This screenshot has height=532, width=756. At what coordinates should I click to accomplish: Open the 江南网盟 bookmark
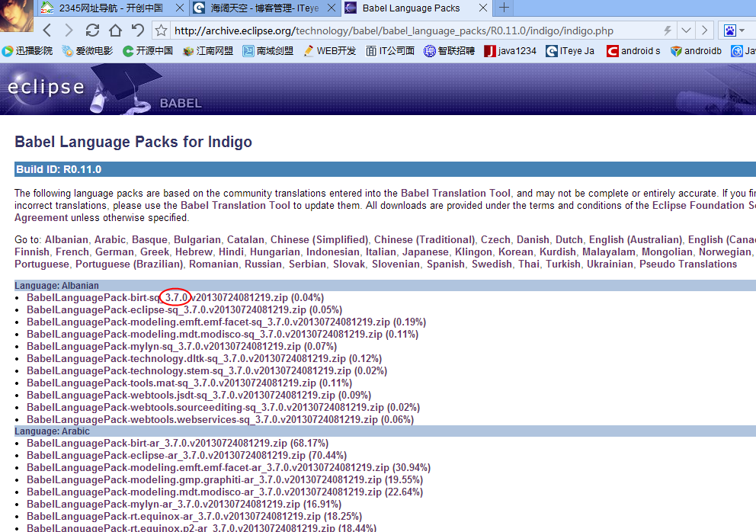208,50
